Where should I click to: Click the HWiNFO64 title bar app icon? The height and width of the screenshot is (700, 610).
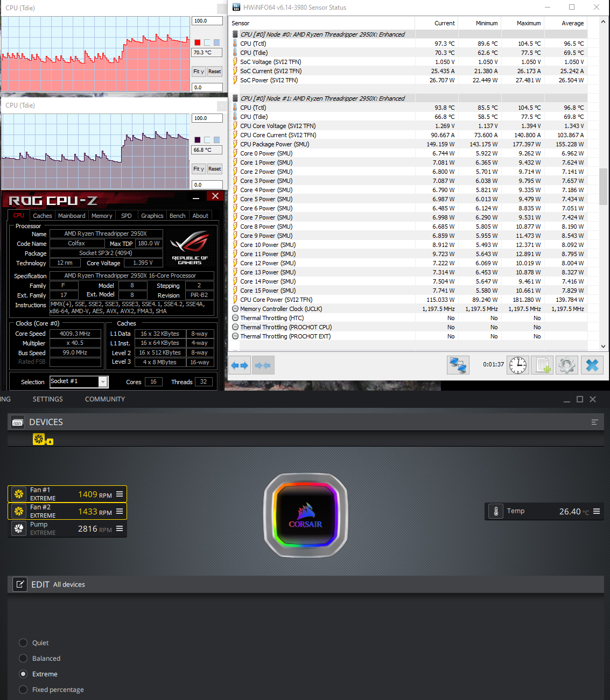(236, 8)
